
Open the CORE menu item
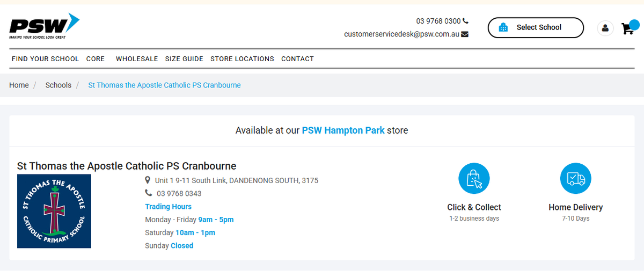(x=96, y=59)
